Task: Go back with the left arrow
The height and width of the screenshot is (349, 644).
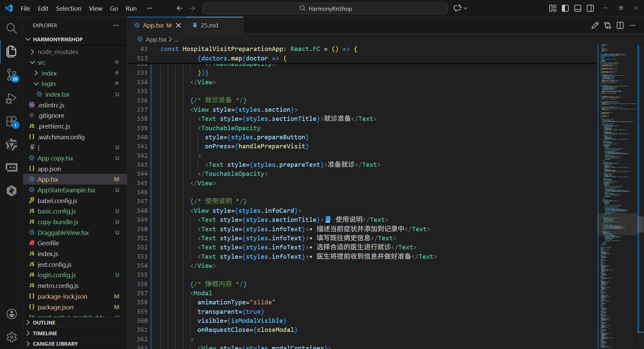Action: click(x=180, y=8)
